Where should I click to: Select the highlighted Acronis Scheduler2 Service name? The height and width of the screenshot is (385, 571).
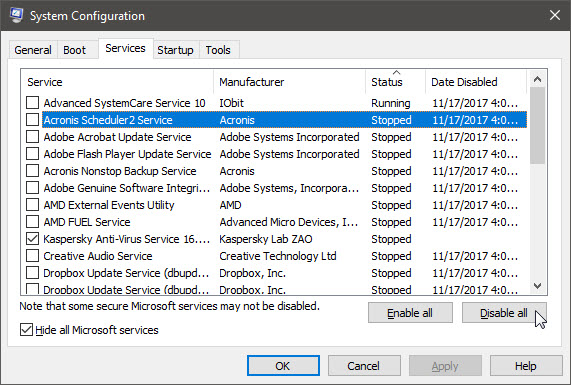pyautogui.click(x=108, y=120)
